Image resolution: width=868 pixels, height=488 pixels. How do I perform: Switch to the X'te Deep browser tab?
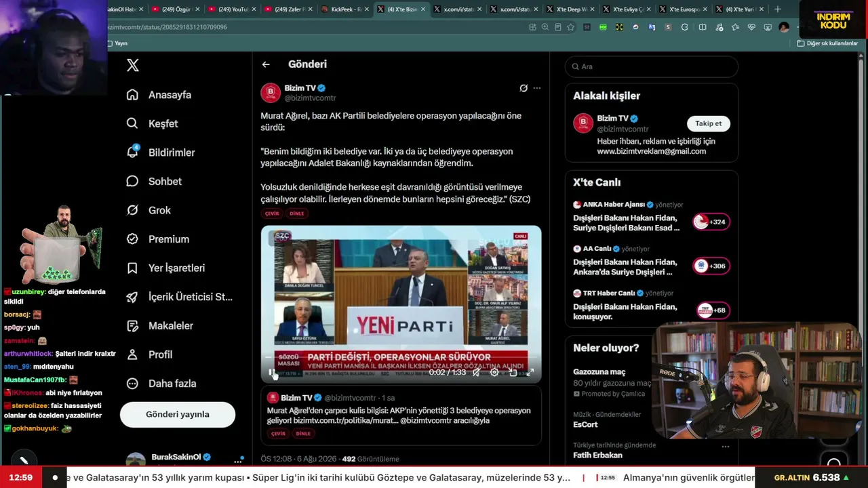pyautogui.click(x=570, y=9)
